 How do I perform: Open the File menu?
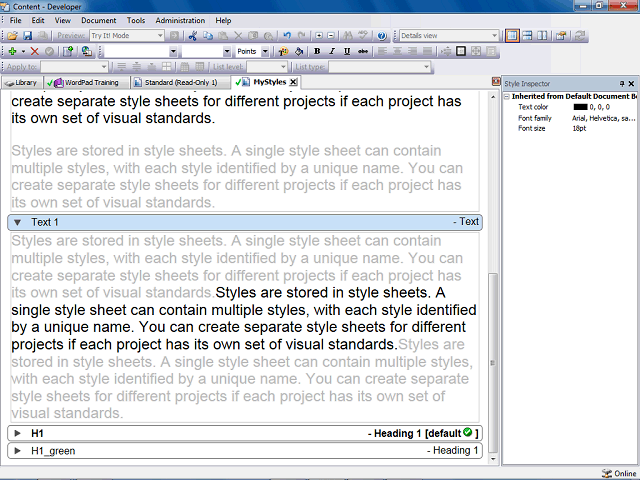[x=16, y=20]
